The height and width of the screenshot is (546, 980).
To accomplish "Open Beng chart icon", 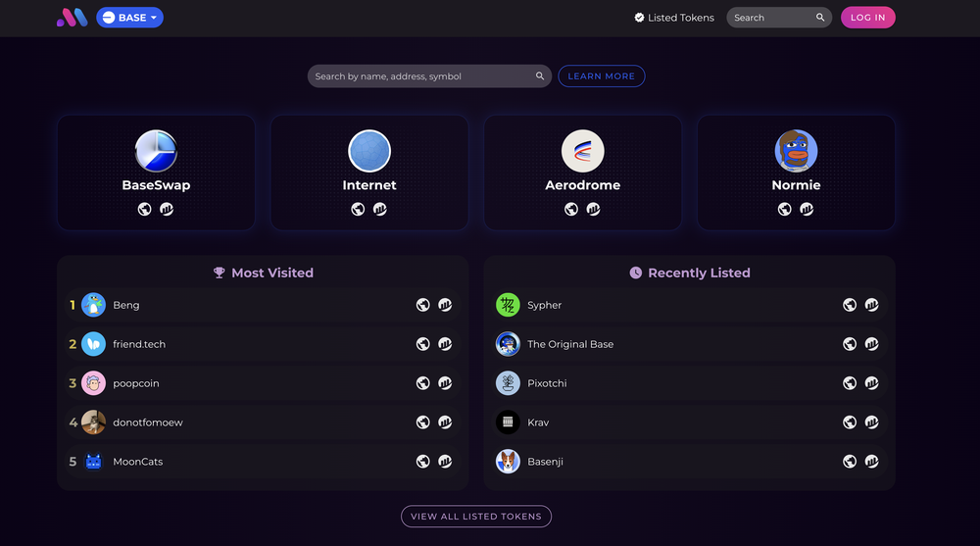I will point(445,305).
